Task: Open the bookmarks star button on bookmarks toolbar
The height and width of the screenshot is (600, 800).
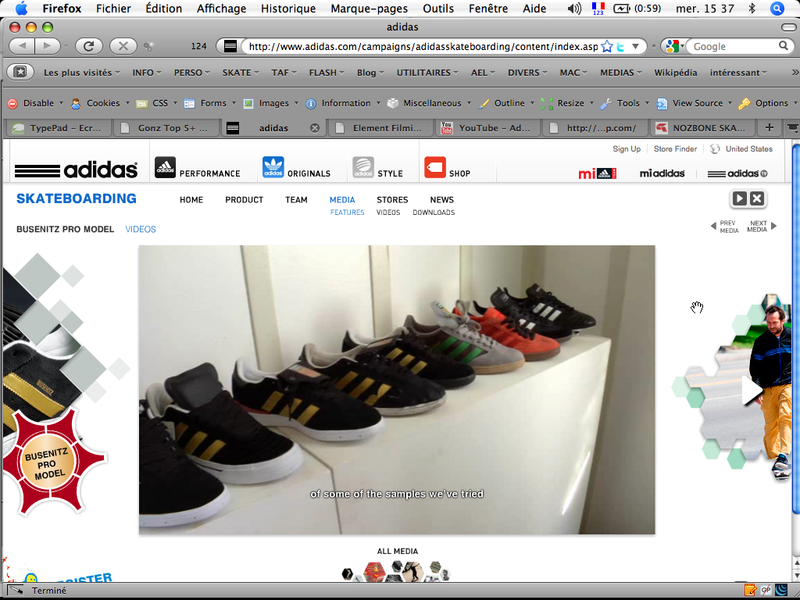Action: point(20,72)
